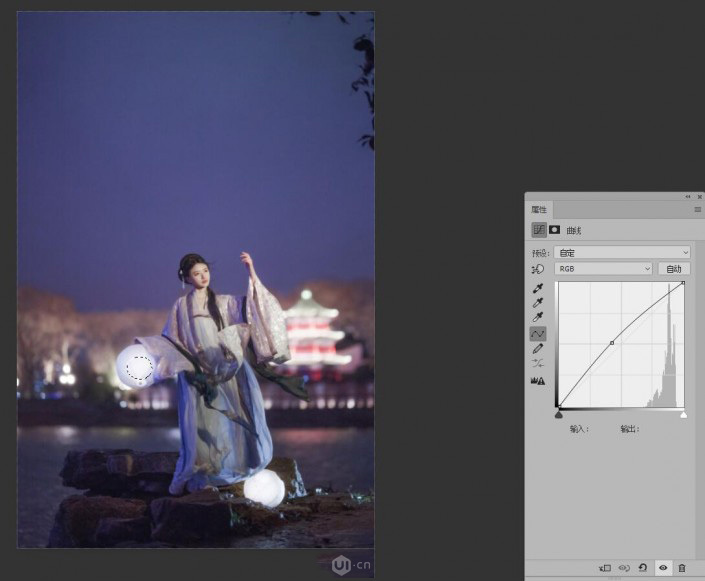Open the properties panel options menu
This screenshot has width=705, height=581.
697,210
